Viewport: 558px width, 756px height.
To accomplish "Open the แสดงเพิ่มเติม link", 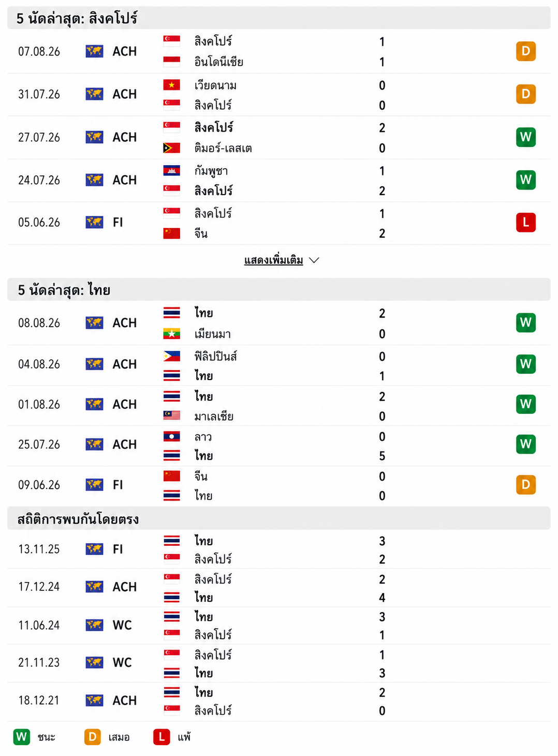I will [x=273, y=260].
